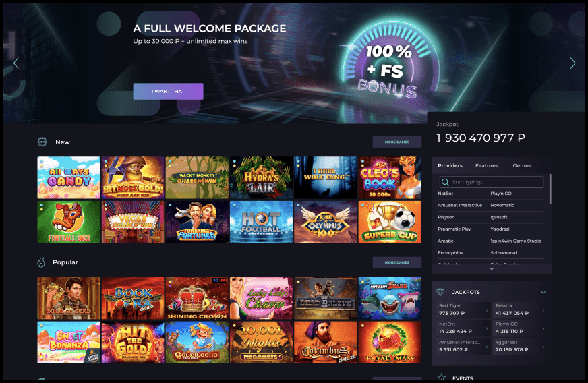Advance to the next banner slide arrow
This screenshot has height=383, width=588.
tap(572, 63)
